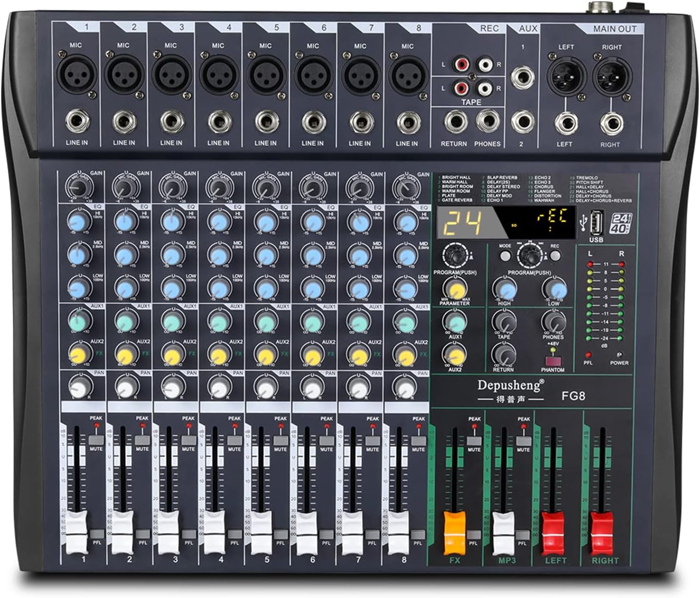The height and width of the screenshot is (598, 700).
Task: Click the red PFL indicator LED under the meter
Action: 588,356
